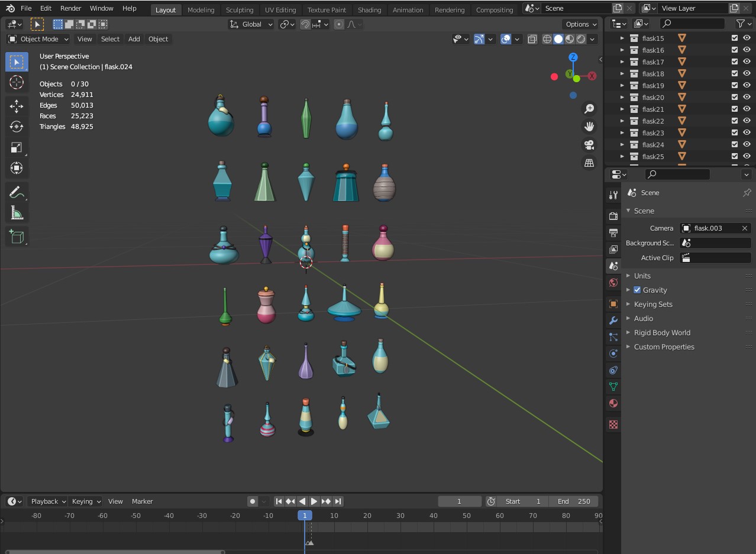Exclude flask22 via its checkbox
This screenshot has height=554, width=756.
point(735,121)
